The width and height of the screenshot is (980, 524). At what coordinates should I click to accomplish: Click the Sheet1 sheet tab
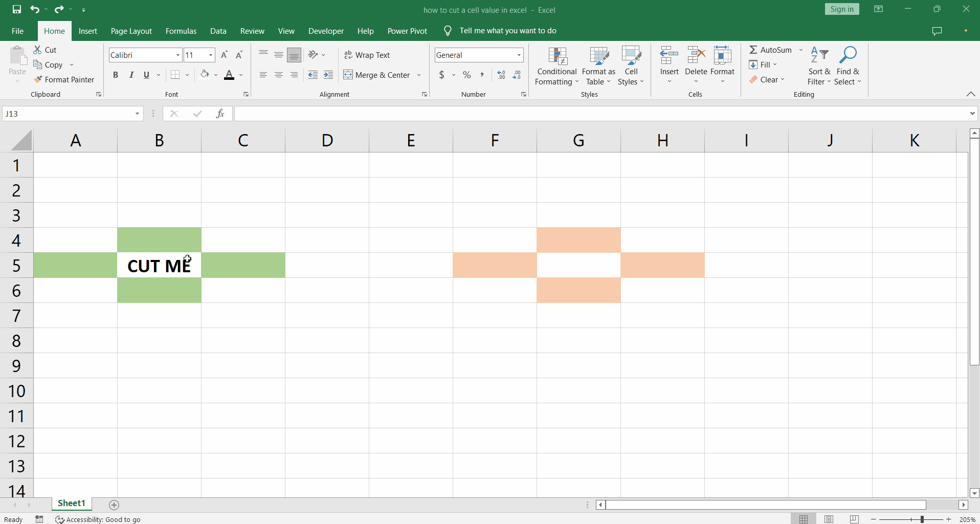72,504
